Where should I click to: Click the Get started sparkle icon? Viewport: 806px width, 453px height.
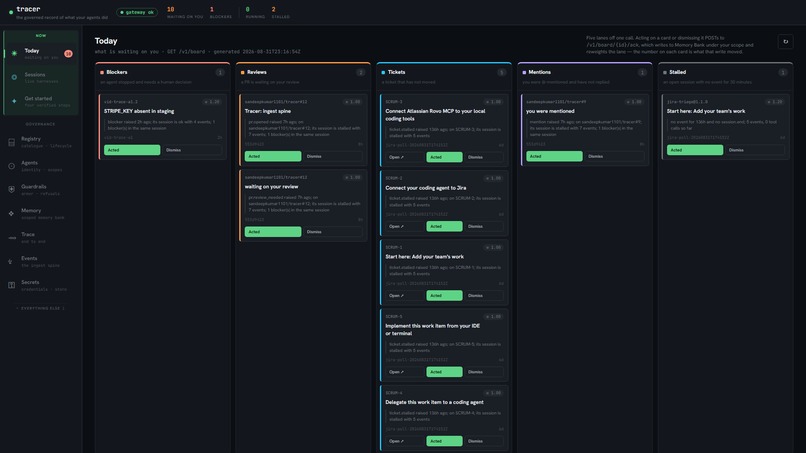14,101
